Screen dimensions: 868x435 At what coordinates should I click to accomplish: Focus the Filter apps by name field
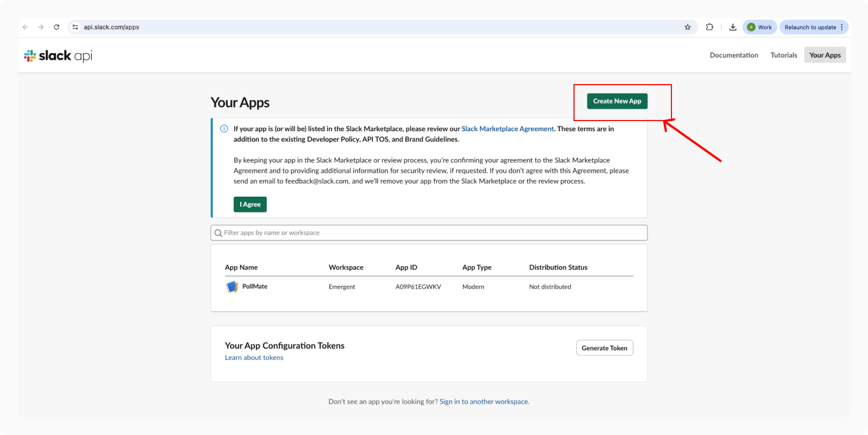click(x=429, y=233)
